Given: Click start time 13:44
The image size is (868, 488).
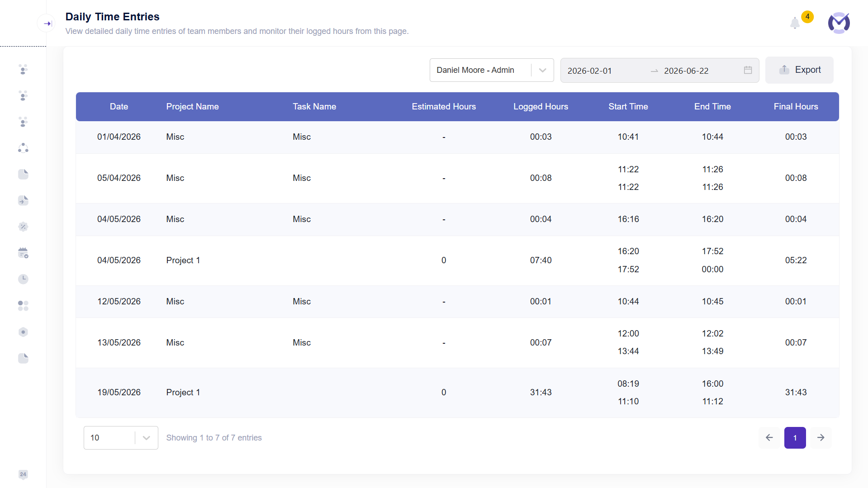Looking at the screenshot, I should coord(628,351).
